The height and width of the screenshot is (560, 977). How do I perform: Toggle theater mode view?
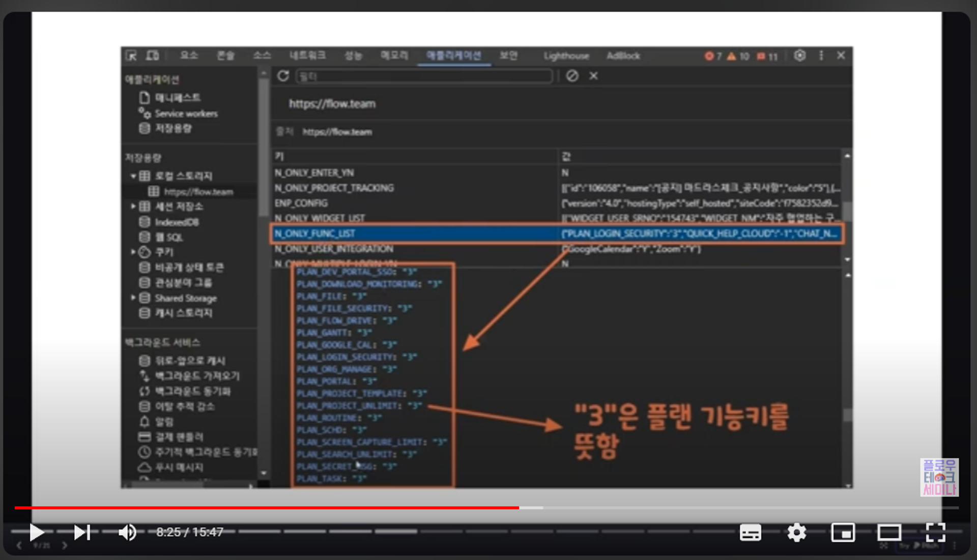pyautogui.click(x=889, y=533)
